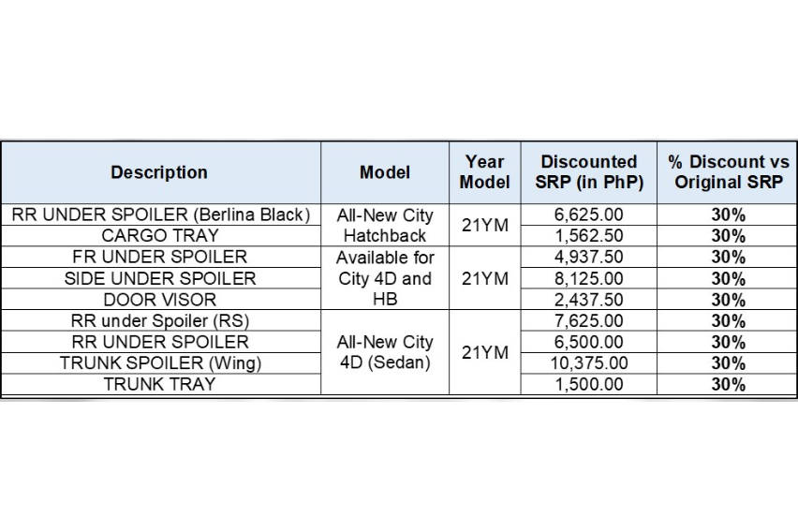Select the All-New City 4D (Sedan) cell
Image resolution: width=798 pixels, height=532 pixels.
pos(385,352)
